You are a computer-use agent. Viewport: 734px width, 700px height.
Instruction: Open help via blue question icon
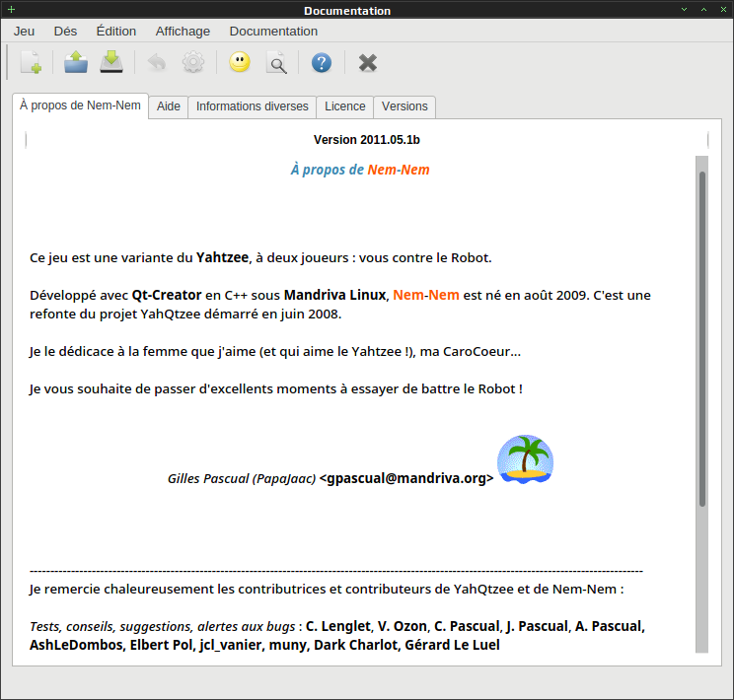click(x=322, y=63)
